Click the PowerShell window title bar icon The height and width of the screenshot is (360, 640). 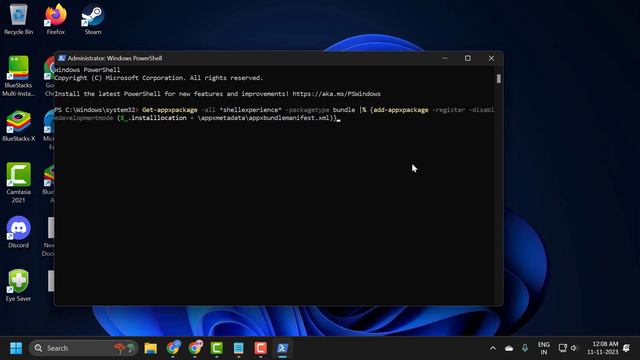(62, 58)
